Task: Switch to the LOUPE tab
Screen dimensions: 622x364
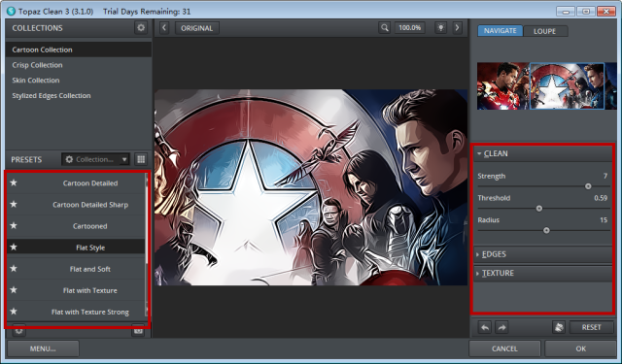Action: [x=545, y=31]
